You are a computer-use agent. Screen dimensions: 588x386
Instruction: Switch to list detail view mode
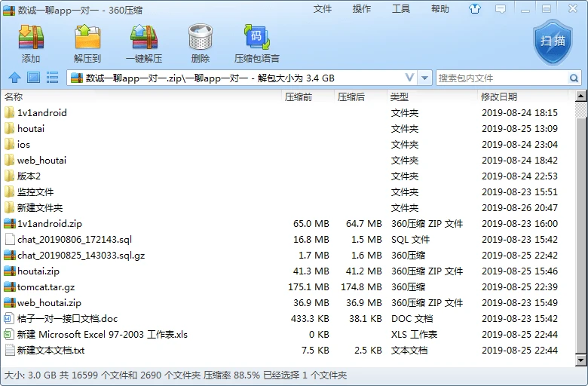(53, 78)
